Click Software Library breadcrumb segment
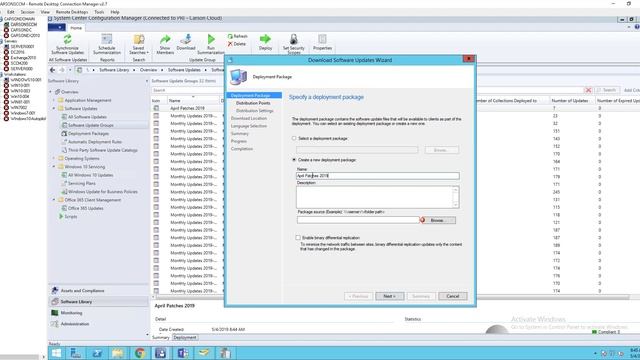This screenshot has height=360, width=640. (114, 70)
